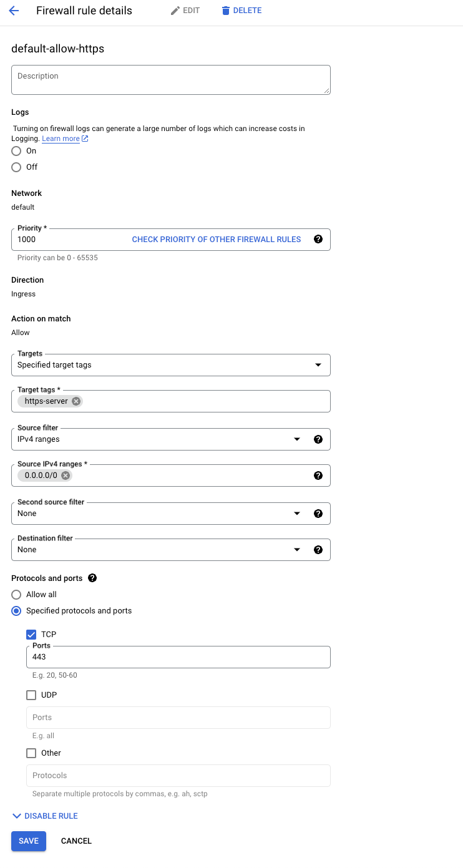463x868 pixels.
Task: Uncheck the TCP checkbox
Action: (x=31, y=635)
